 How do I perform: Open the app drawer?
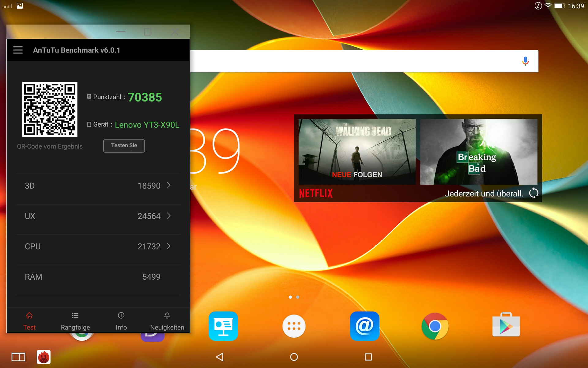(294, 326)
